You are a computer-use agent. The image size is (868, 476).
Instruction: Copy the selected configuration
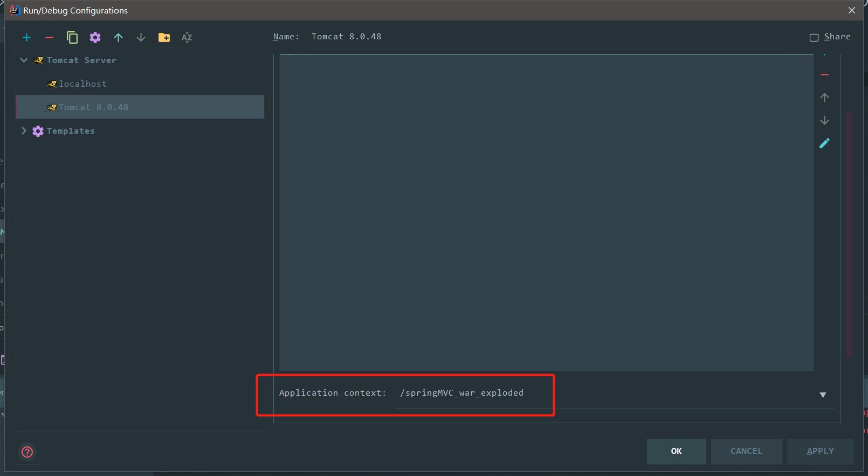pyautogui.click(x=72, y=37)
